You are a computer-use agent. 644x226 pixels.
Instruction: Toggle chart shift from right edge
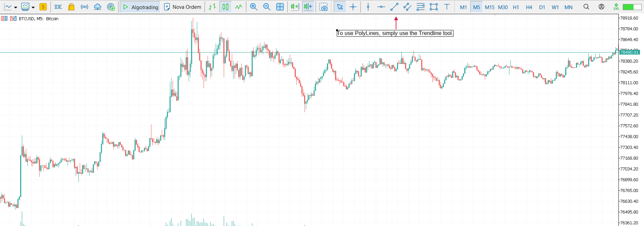coord(308,7)
